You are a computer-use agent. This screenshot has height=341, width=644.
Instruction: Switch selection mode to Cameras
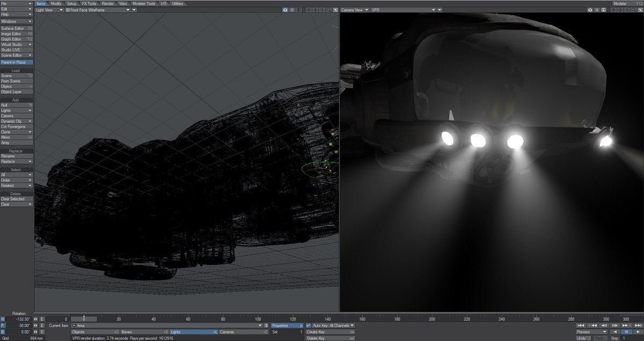point(243,332)
